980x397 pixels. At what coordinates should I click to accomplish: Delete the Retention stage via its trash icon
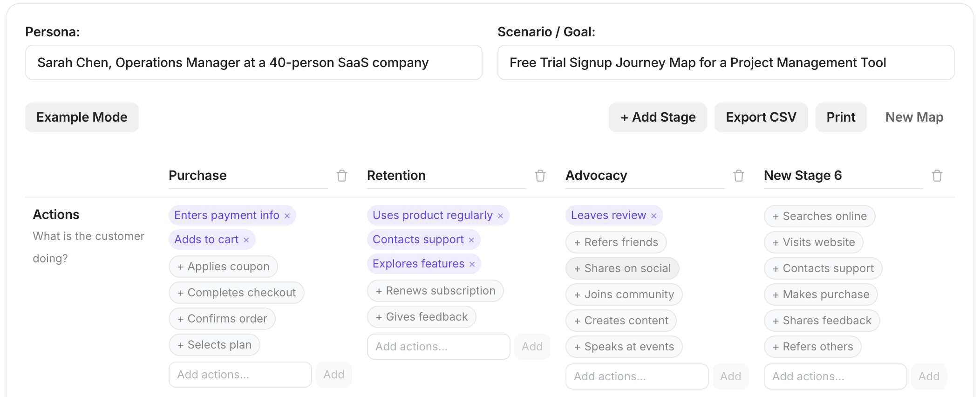(540, 176)
